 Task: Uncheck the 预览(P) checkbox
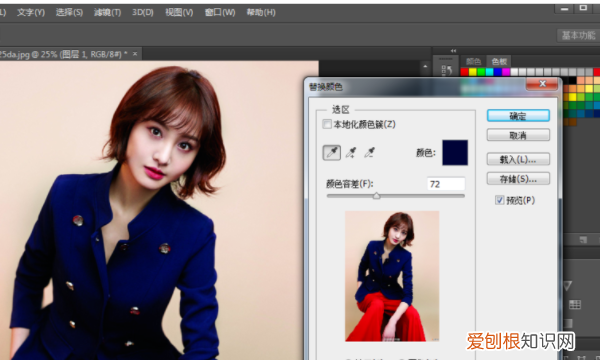pos(499,200)
